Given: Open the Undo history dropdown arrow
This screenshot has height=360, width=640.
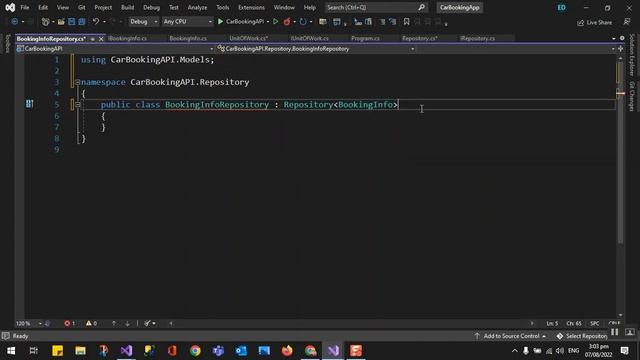Looking at the screenshot, I should pyautogui.click(x=104, y=22).
